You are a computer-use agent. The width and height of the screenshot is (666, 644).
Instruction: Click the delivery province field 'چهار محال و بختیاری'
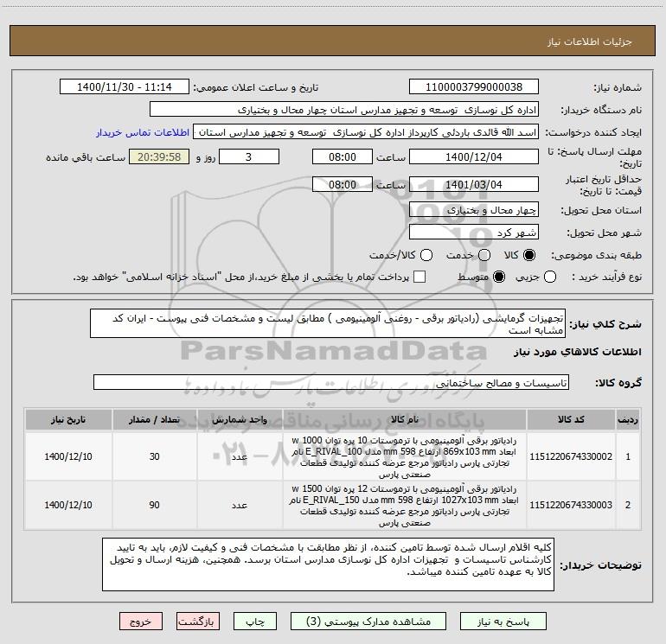pos(474,209)
